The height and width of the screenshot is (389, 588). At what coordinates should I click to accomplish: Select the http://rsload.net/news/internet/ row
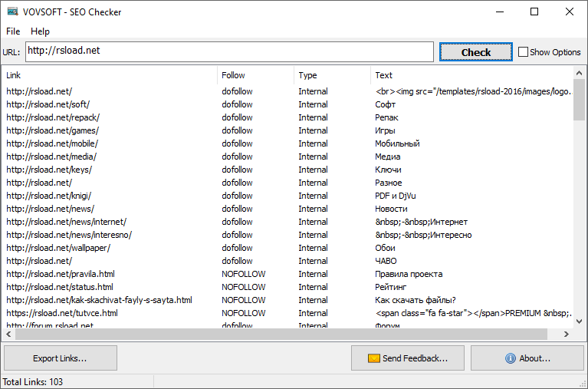288,222
